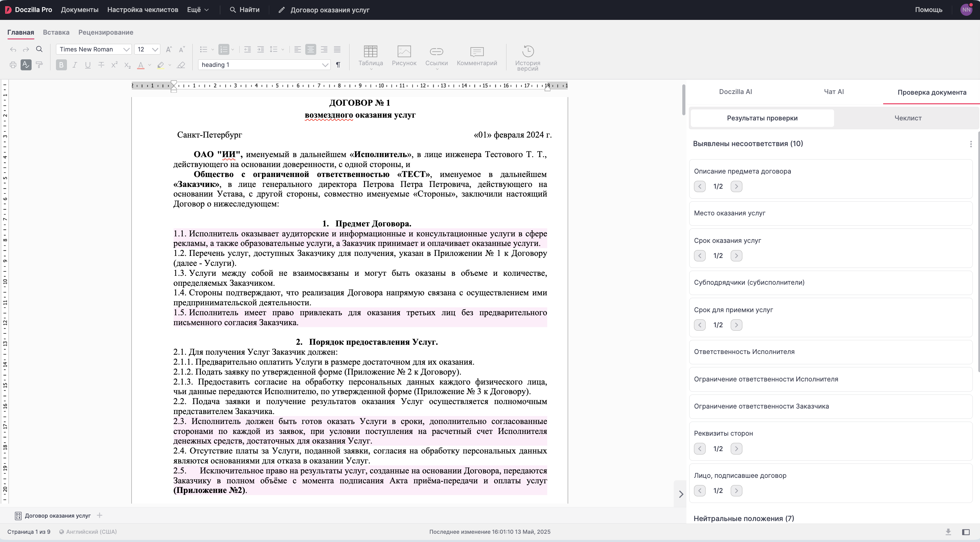The height and width of the screenshot is (542, 980).
Task: Switch to the Чеклист view
Action: (x=908, y=118)
